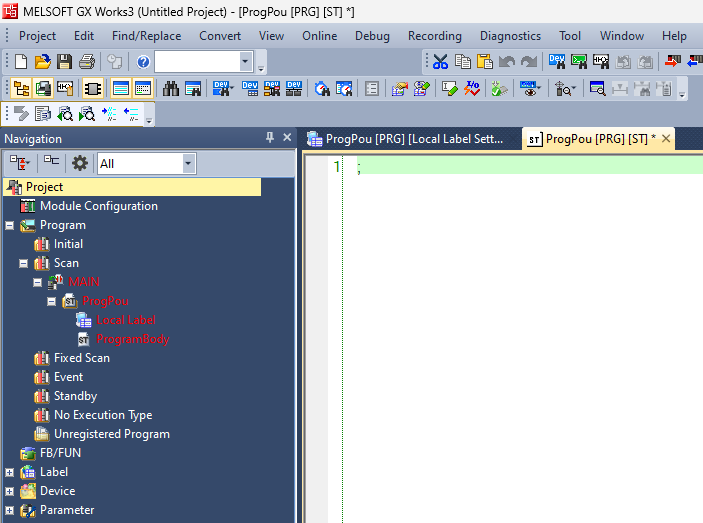
Task: Click the Write to PLC red arrow icon
Action: (x=673, y=62)
